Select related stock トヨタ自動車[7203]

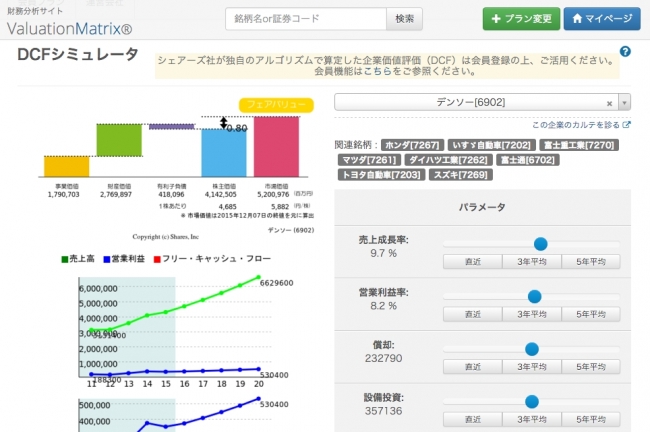[381, 175]
